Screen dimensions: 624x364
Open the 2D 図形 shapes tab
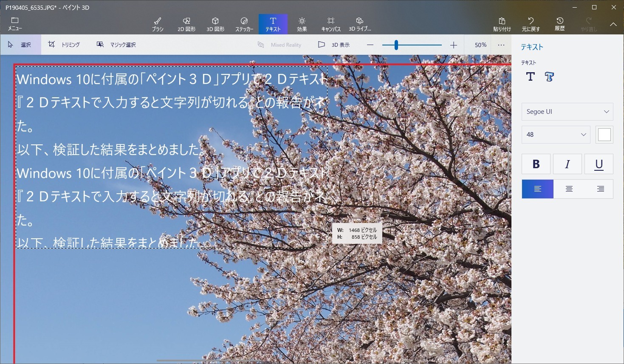(186, 24)
